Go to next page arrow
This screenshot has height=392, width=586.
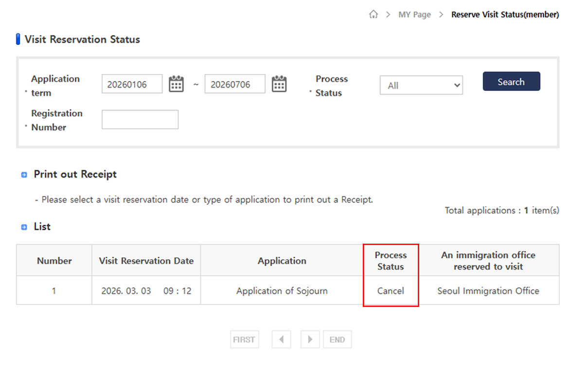coord(310,339)
